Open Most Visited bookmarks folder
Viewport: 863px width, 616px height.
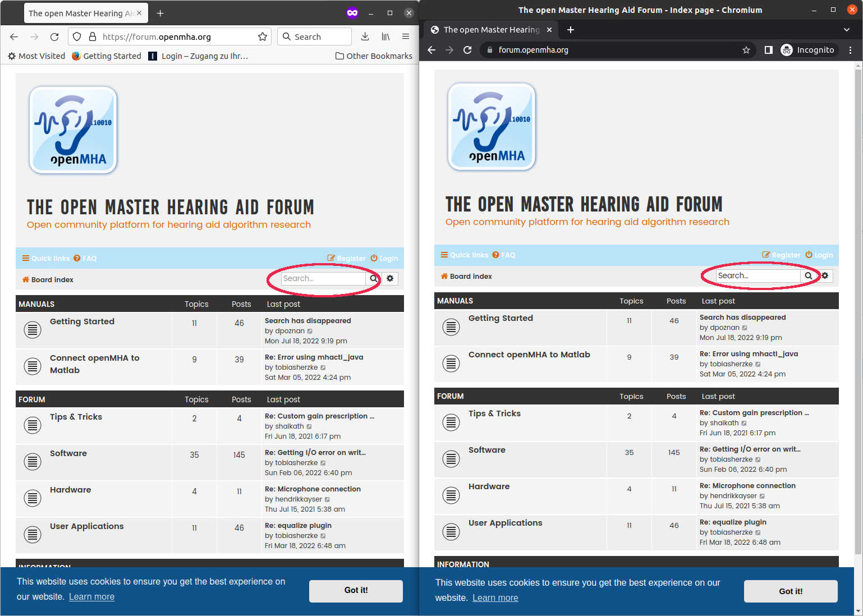36,56
